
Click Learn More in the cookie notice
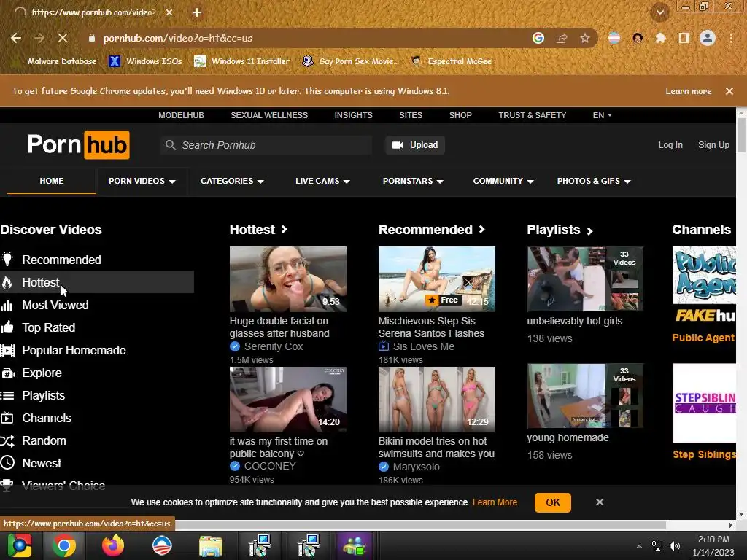point(495,502)
